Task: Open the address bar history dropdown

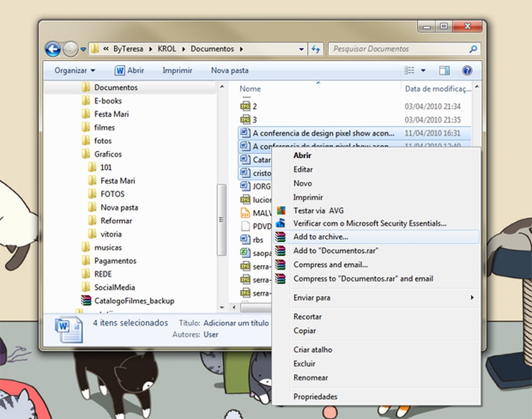Action: coord(302,49)
